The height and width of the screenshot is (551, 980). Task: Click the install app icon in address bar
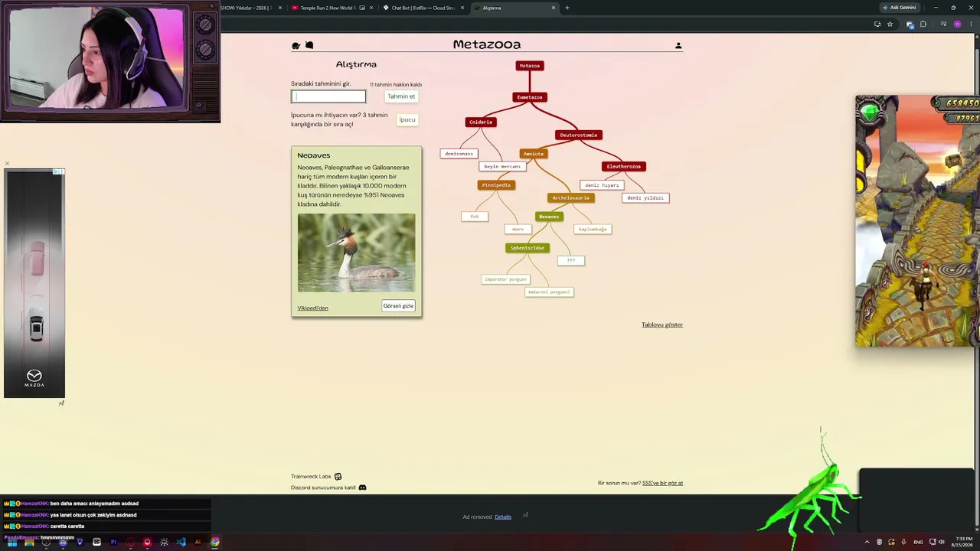tap(877, 24)
